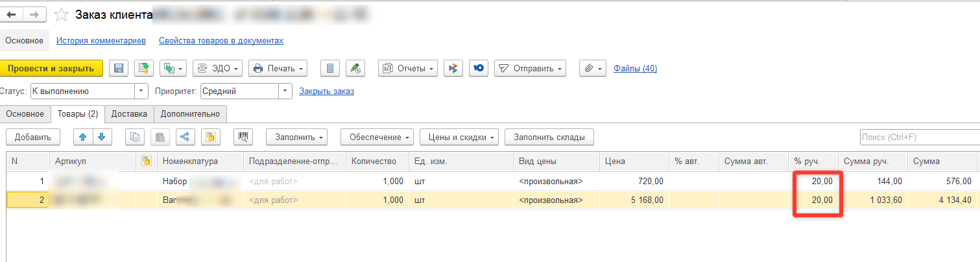Click the Статус field К выполнению

pos(82,91)
